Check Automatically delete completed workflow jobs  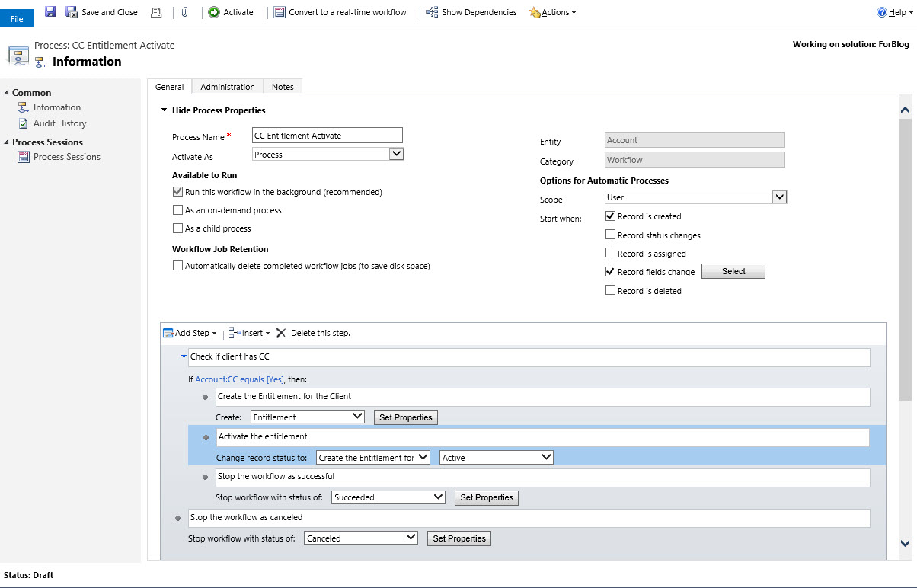click(178, 266)
